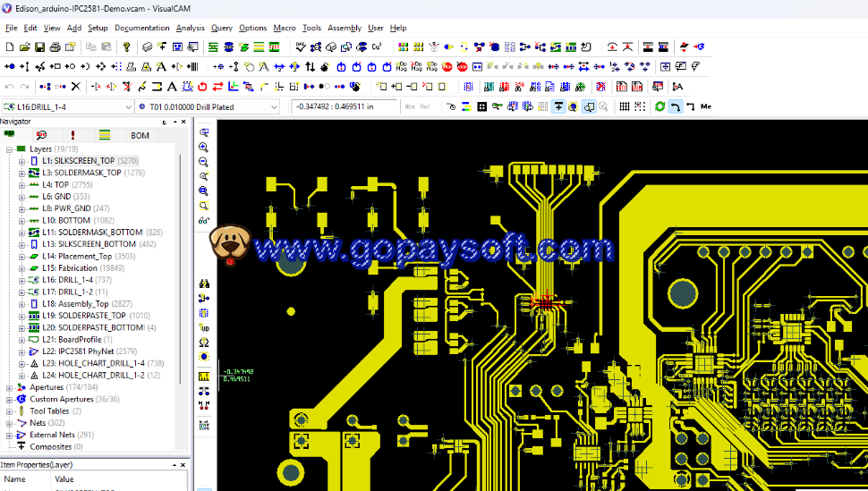This screenshot has height=491, width=868.
Task: Open the Analysis menu
Action: click(190, 28)
